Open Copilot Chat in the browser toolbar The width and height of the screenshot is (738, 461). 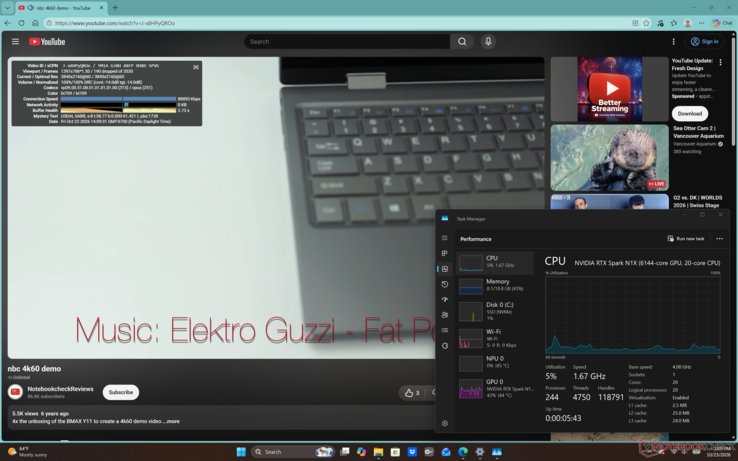(722, 23)
